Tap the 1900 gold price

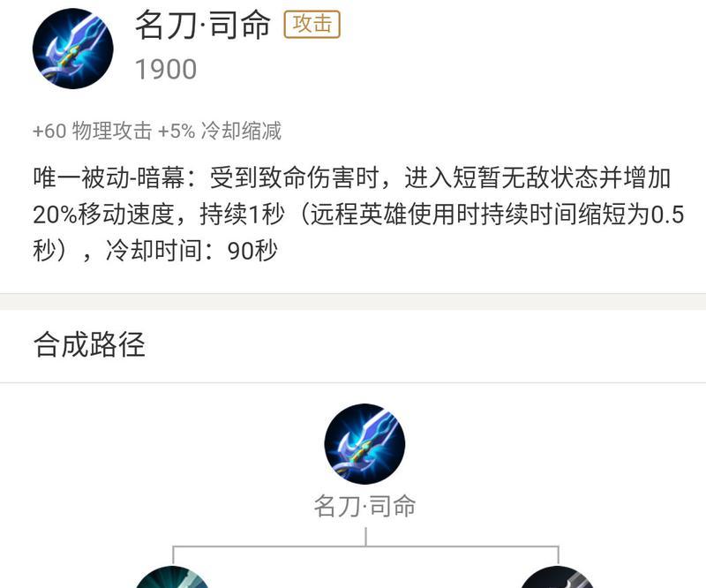click(166, 70)
